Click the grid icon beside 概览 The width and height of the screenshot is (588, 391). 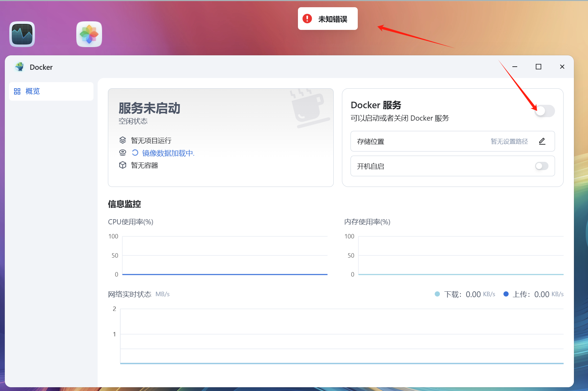point(17,91)
